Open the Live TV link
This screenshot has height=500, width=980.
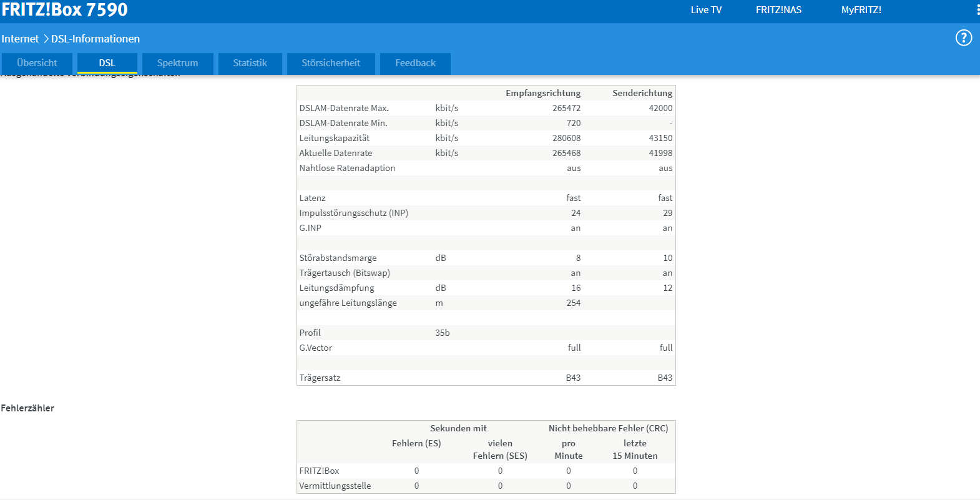(x=706, y=10)
